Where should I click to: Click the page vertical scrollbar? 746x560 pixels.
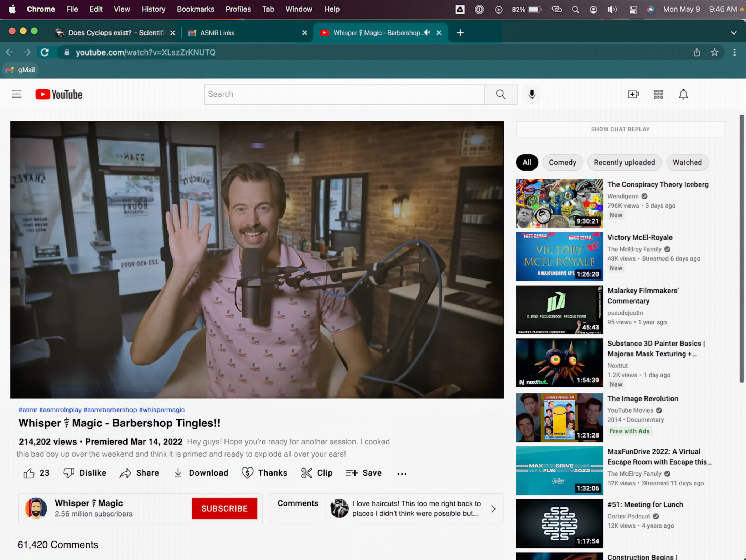(x=741, y=249)
